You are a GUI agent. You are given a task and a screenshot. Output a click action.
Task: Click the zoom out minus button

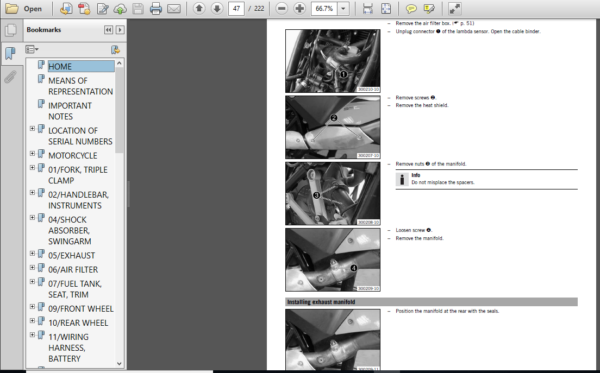coord(282,8)
